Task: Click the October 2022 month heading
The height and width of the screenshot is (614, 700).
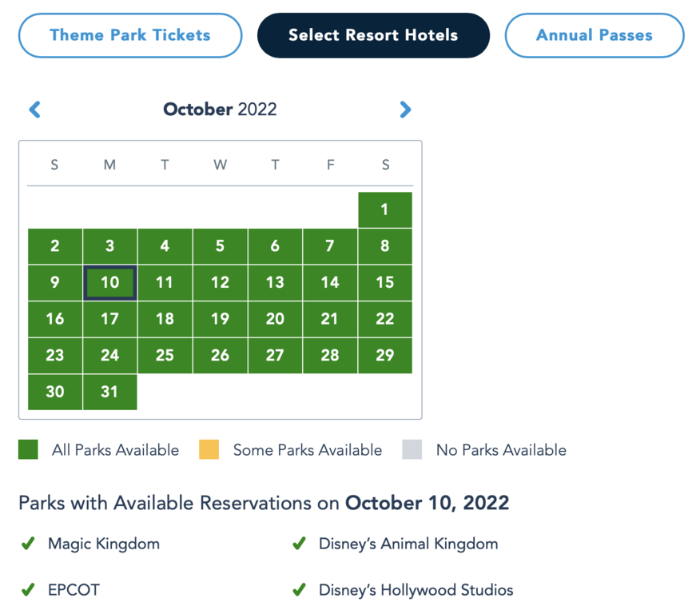Action: pyautogui.click(x=220, y=110)
